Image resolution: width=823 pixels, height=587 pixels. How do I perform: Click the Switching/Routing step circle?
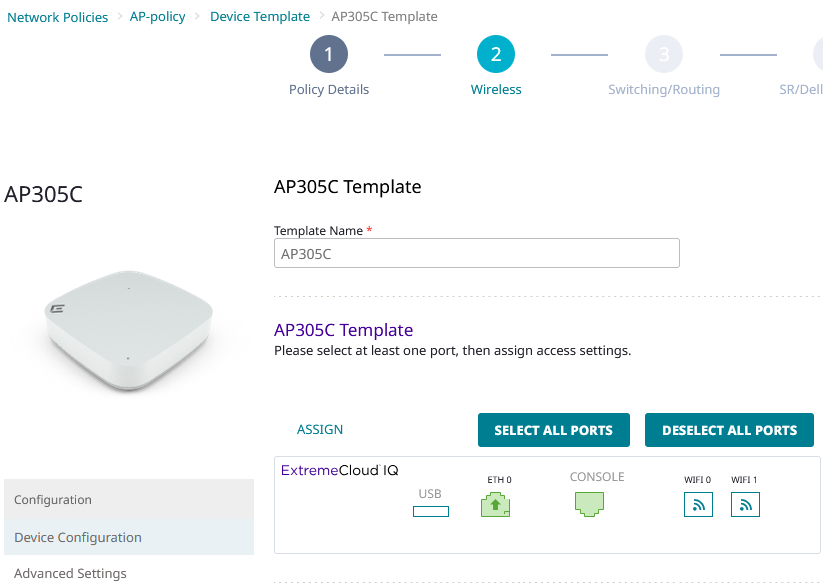click(x=663, y=54)
